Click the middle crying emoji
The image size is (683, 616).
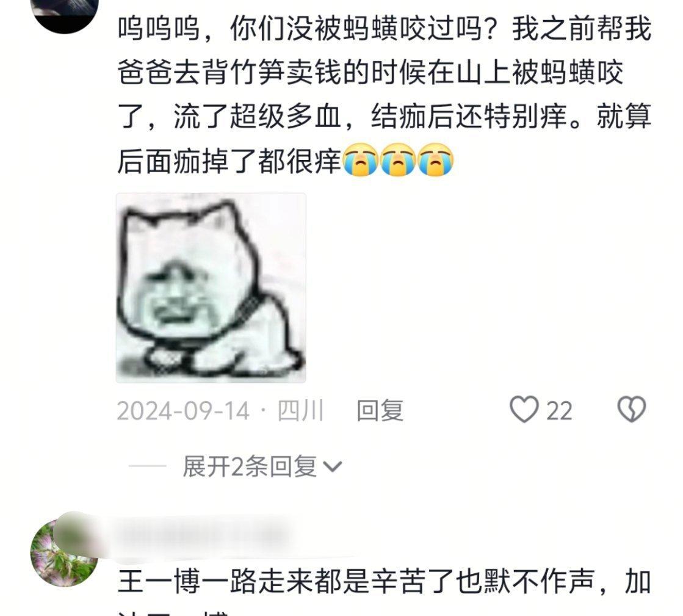click(398, 159)
